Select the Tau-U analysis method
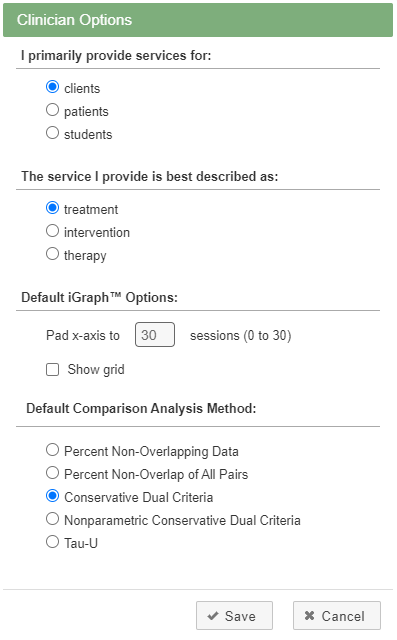 tap(52, 542)
